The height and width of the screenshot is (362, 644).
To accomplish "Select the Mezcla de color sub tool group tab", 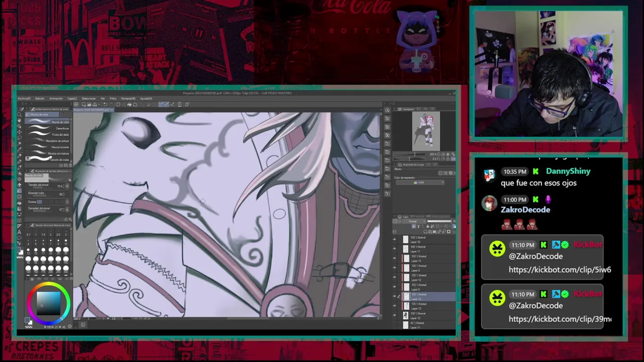I will [42, 115].
